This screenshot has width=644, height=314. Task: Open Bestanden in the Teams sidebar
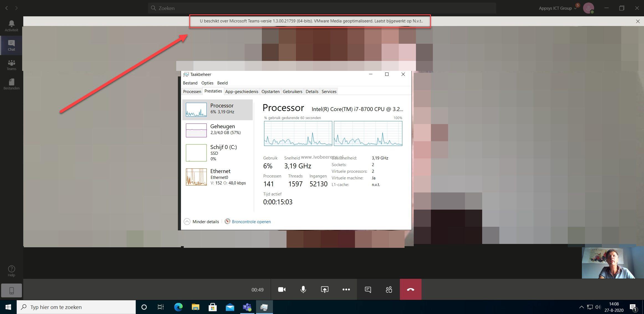tap(11, 84)
